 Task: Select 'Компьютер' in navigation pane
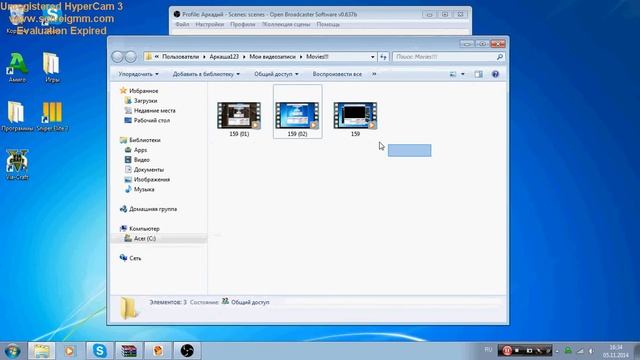[x=139, y=229]
